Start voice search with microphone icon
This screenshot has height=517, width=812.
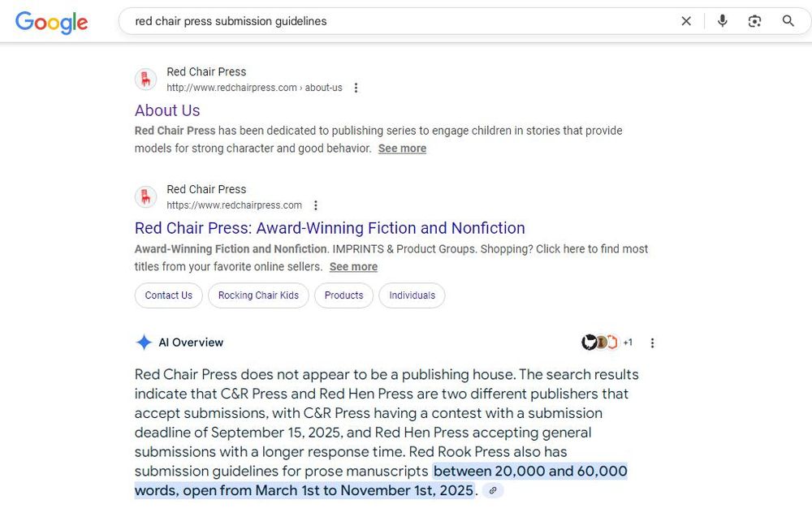pos(723,21)
